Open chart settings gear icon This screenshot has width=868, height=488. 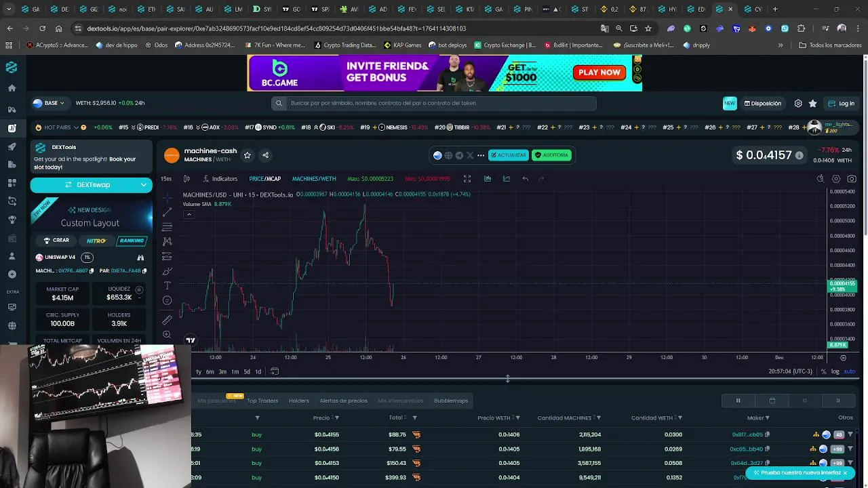[x=836, y=179]
